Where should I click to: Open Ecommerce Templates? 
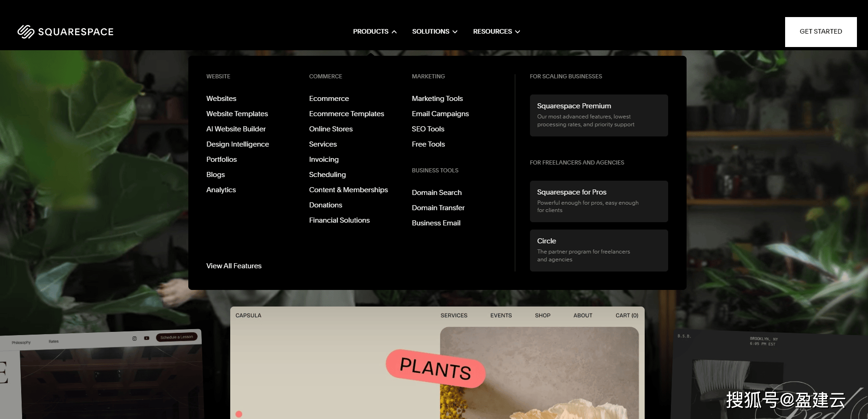pyautogui.click(x=347, y=114)
